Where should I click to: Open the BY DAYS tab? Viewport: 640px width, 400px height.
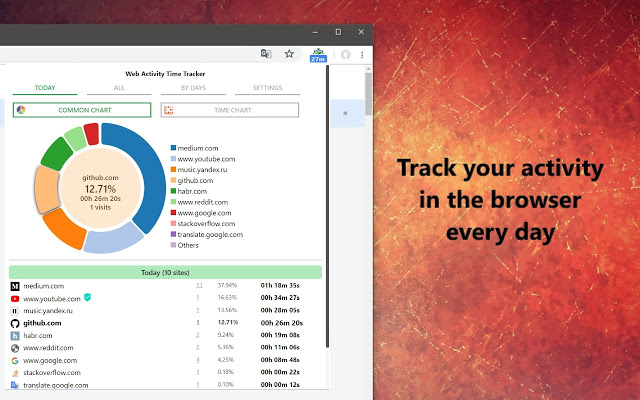(x=193, y=88)
